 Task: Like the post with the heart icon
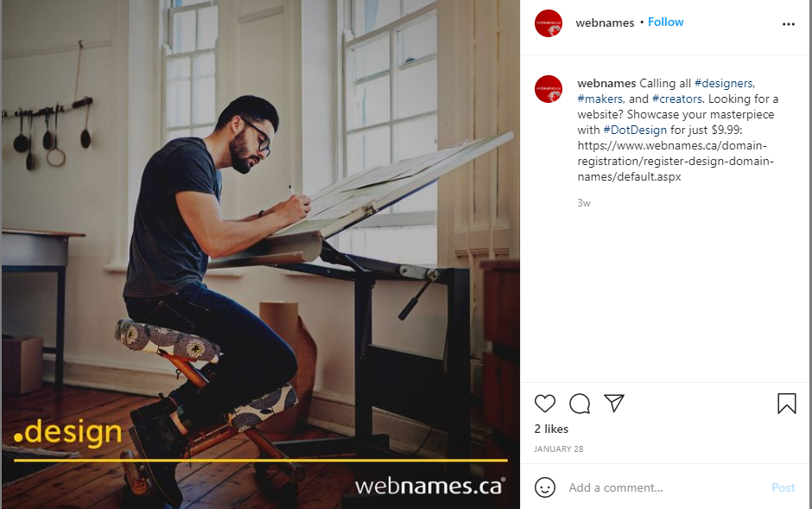545,404
